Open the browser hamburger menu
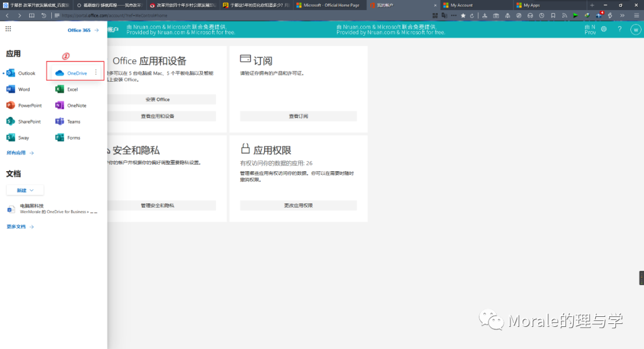The image size is (644, 349). pyautogui.click(x=637, y=16)
